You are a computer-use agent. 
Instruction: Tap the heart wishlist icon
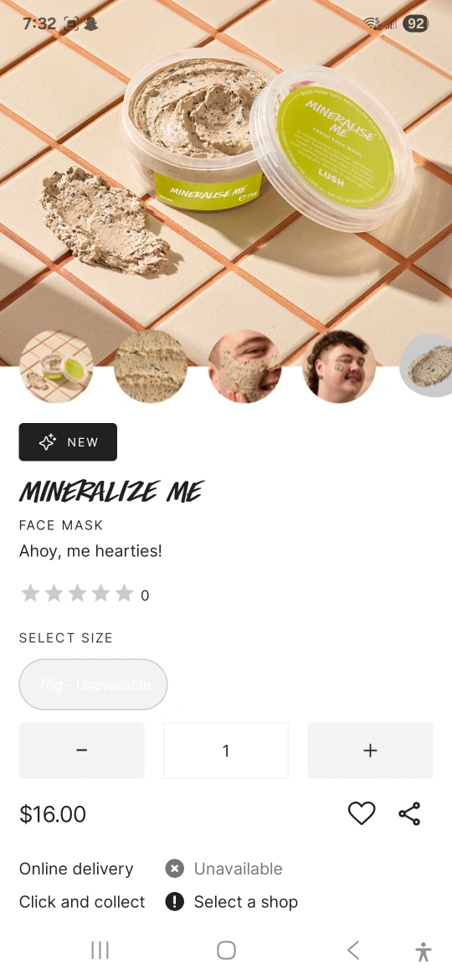coord(362,813)
